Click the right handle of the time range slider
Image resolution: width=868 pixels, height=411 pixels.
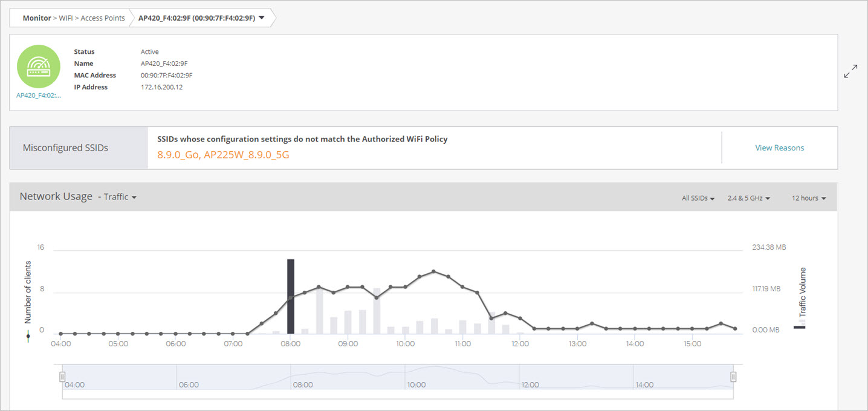(733, 377)
